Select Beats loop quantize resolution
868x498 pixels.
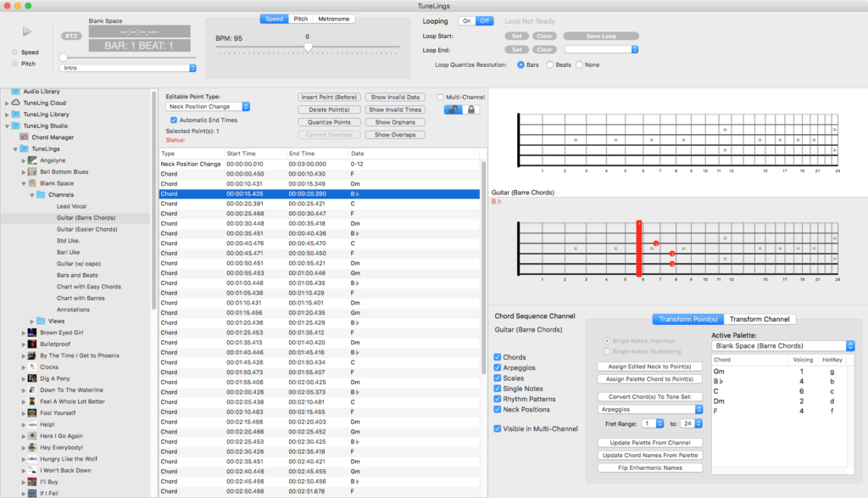point(550,64)
